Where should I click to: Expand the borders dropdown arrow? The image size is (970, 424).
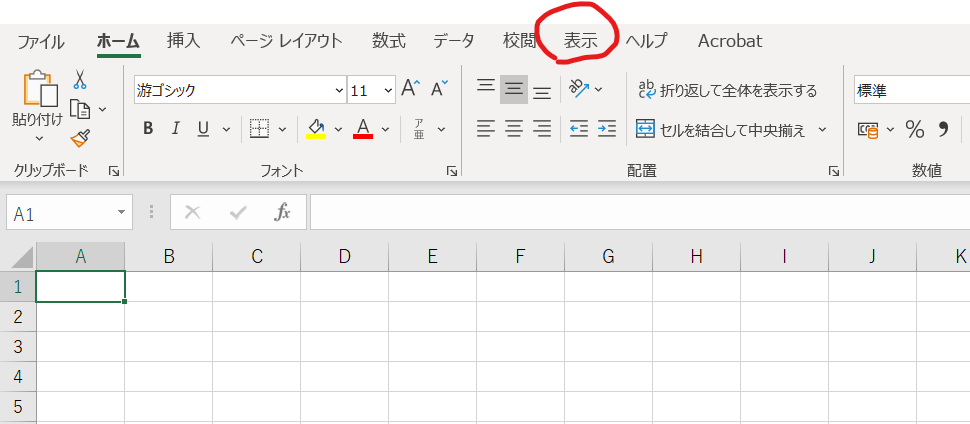pos(283,129)
